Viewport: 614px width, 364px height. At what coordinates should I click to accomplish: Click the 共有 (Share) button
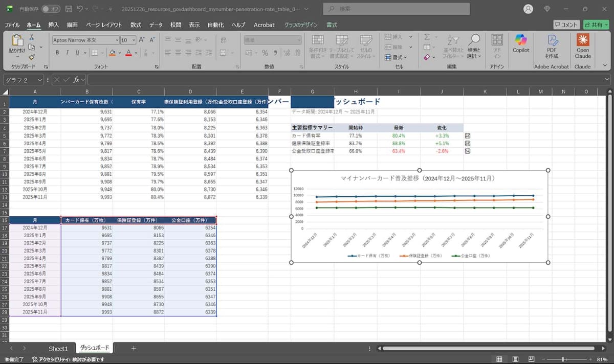pyautogui.click(x=595, y=24)
